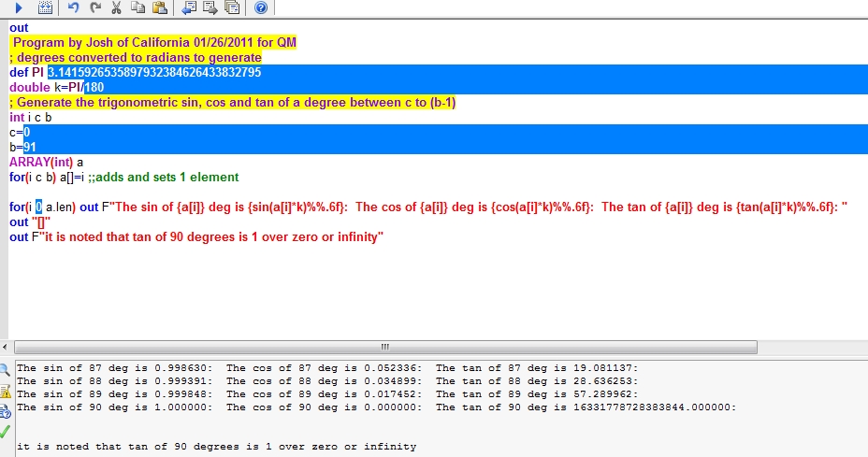
Task: Click the left arrow of the horizontal scrollbar
Action: [7, 347]
